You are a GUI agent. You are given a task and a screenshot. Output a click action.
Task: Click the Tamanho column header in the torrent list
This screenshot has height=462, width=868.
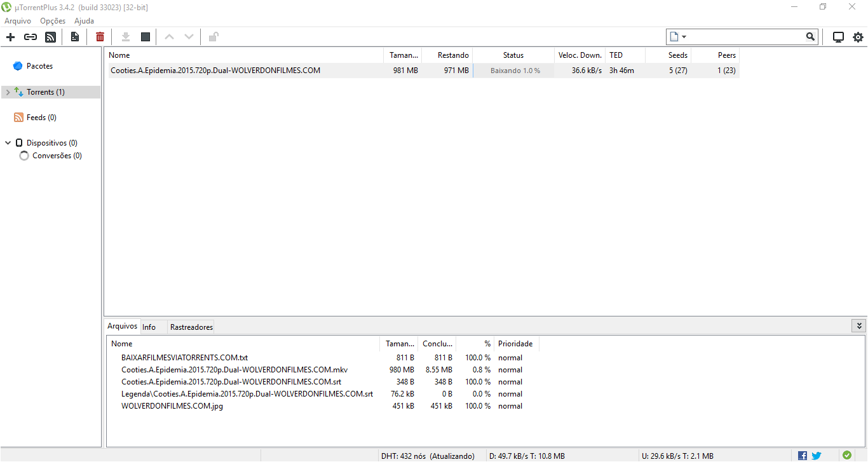(x=403, y=55)
